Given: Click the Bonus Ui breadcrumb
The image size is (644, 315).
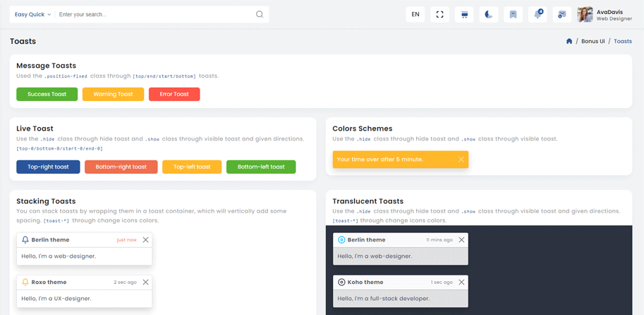Looking at the screenshot, I should (x=593, y=41).
